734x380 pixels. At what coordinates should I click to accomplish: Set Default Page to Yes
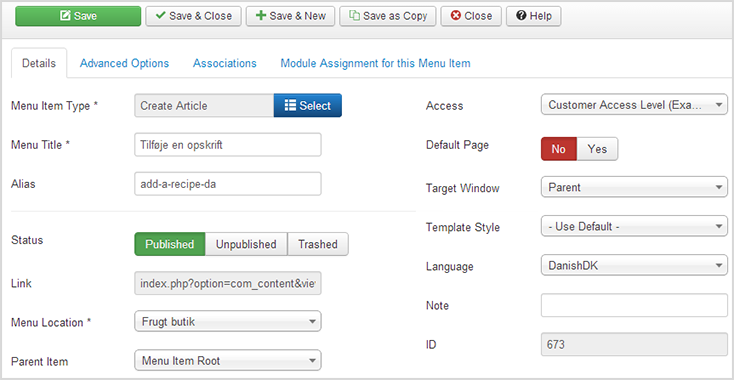point(597,149)
